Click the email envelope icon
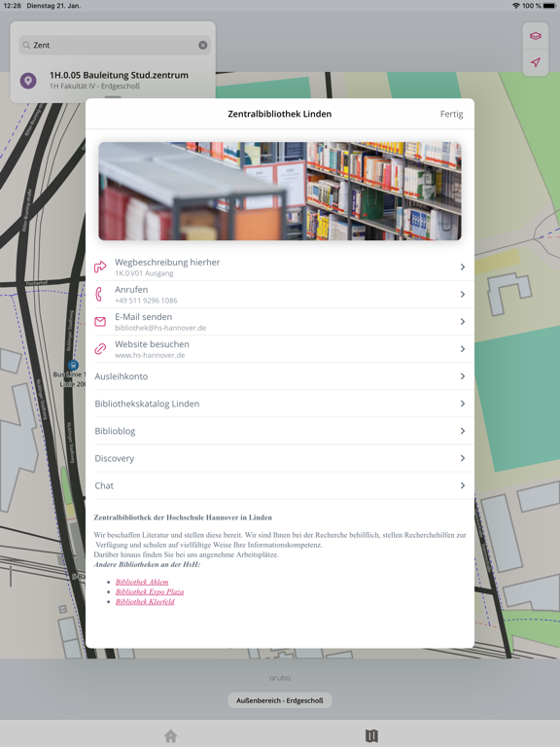Image resolution: width=560 pixels, height=747 pixels. [100, 322]
